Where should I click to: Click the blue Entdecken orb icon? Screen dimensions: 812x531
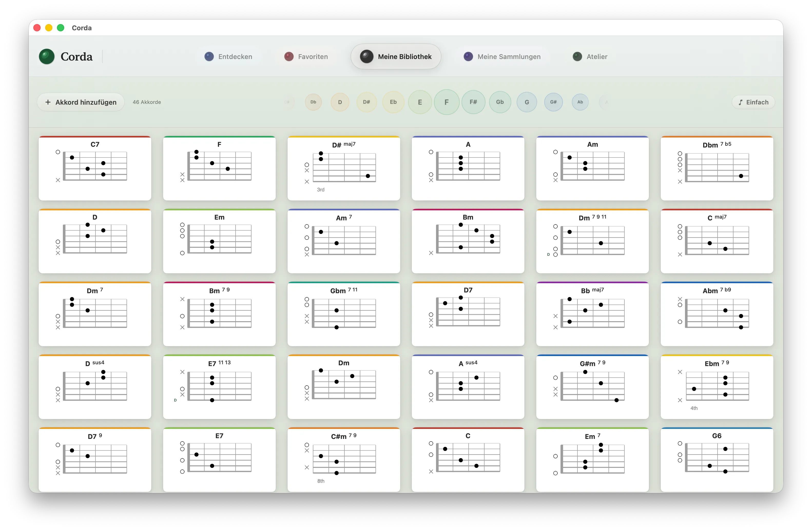point(209,57)
